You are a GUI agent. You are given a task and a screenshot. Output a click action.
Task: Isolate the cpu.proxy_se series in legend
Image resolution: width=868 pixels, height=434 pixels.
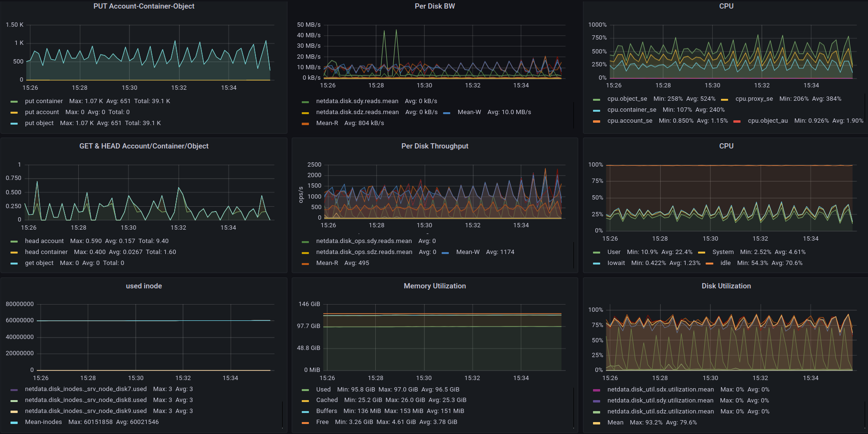coord(754,99)
